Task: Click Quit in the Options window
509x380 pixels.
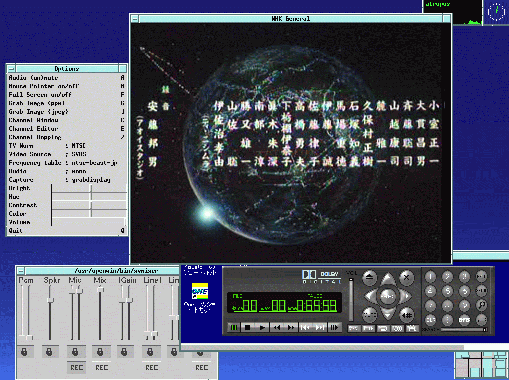Action: tap(67, 230)
